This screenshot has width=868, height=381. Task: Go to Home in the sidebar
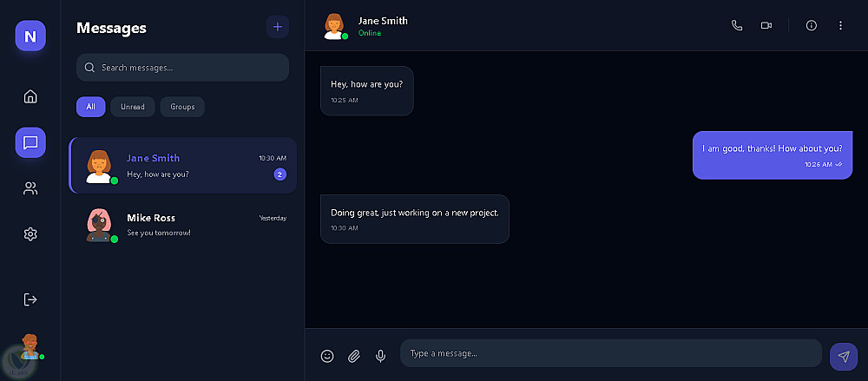pos(30,96)
